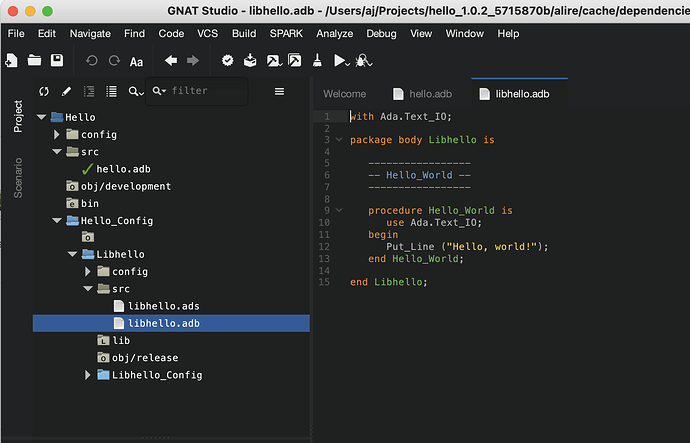
Task: Expand the config folder under Hello
Action: click(58, 134)
